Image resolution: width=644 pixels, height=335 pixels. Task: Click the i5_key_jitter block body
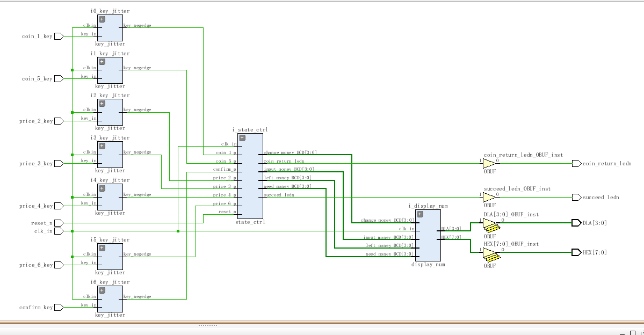point(110,260)
